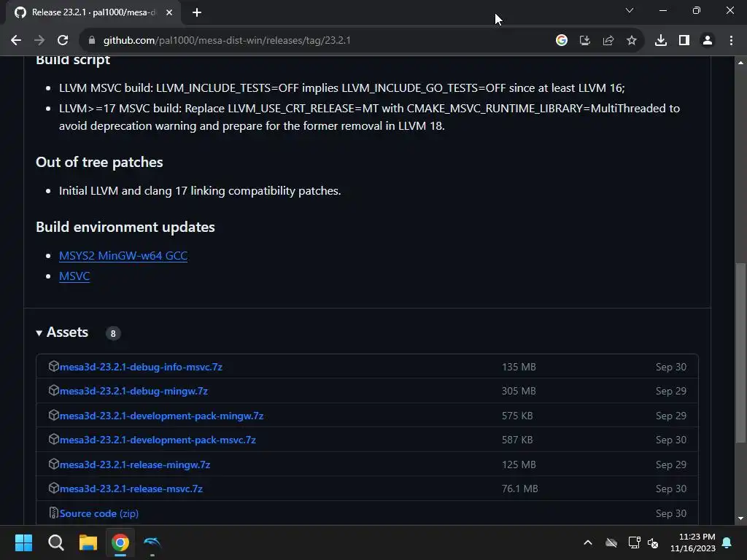Image resolution: width=747 pixels, height=560 pixels.
Task: Download mesa3d-23.2.1-release-mingw.7z
Action: [135, 464]
